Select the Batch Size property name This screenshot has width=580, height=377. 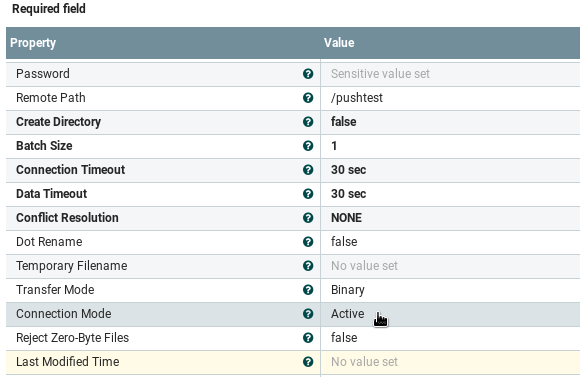[x=44, y=146]
